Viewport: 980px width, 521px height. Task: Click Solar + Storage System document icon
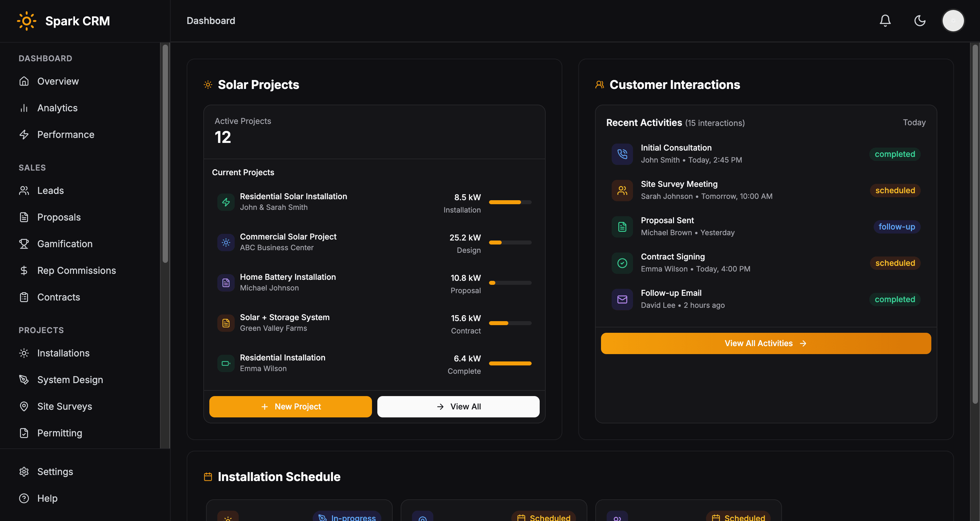pos(226,323)
